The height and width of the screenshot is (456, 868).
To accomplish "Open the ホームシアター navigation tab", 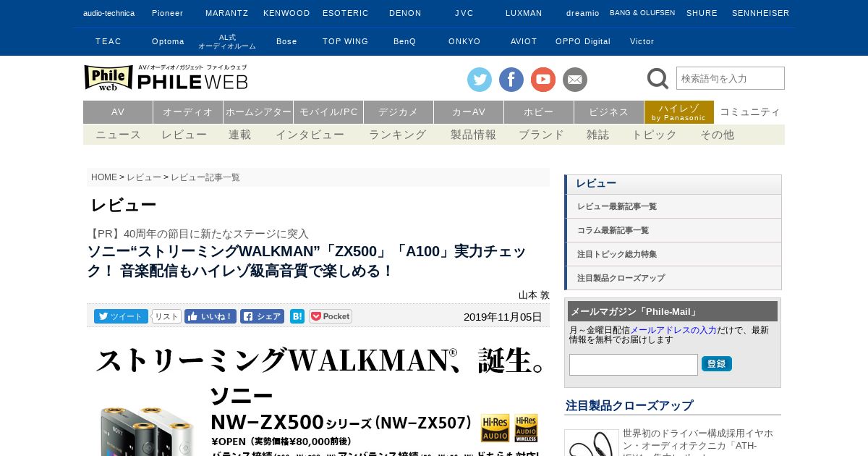I will 258,112.
